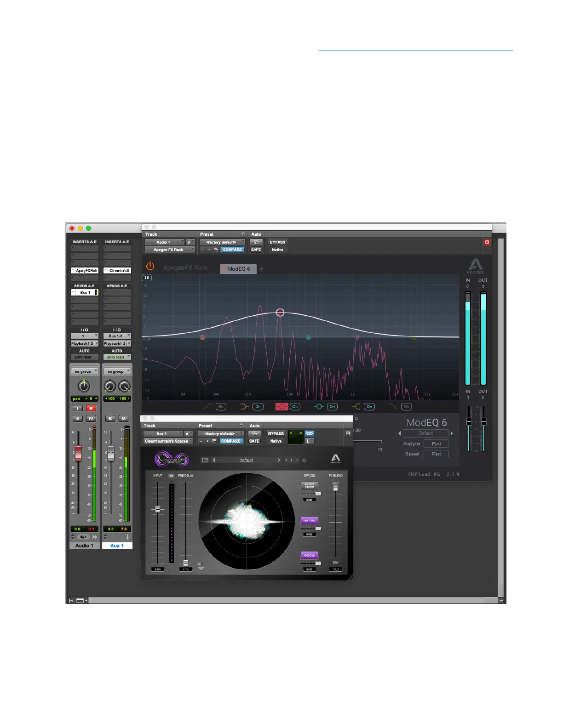Open the Aux 1 track selector in the Spaces window
This screenshot has width=563, height=728.
click(x=163, y=433)
